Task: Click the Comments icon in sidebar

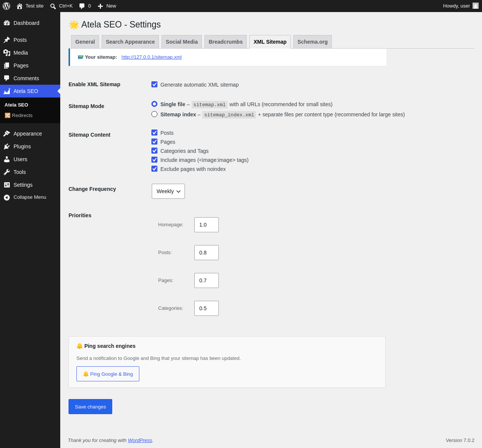Action: (7, 78)
